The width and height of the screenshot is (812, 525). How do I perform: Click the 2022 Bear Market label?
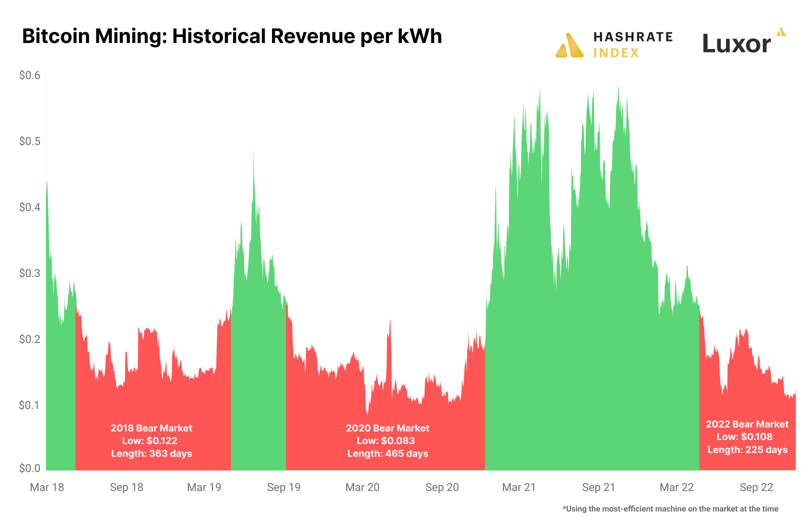tap(747, 424)
